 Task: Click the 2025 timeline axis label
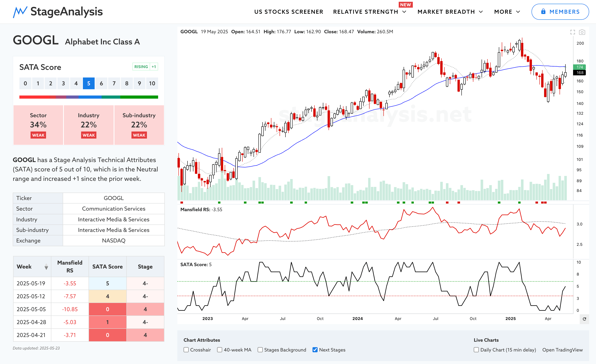(511, 319)
